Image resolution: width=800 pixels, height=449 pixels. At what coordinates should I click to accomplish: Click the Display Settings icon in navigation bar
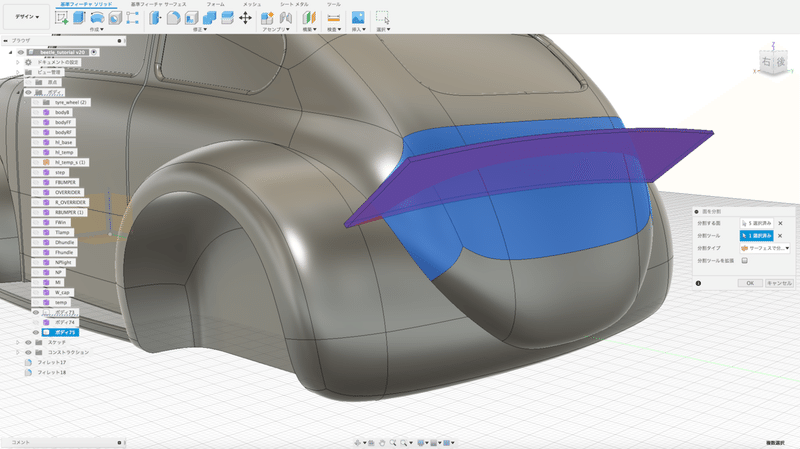421,443
